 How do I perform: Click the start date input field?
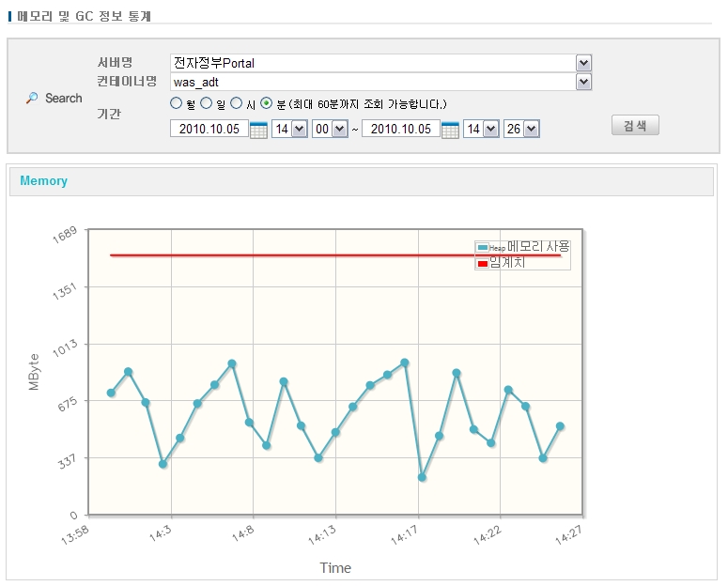coord(209,130)
